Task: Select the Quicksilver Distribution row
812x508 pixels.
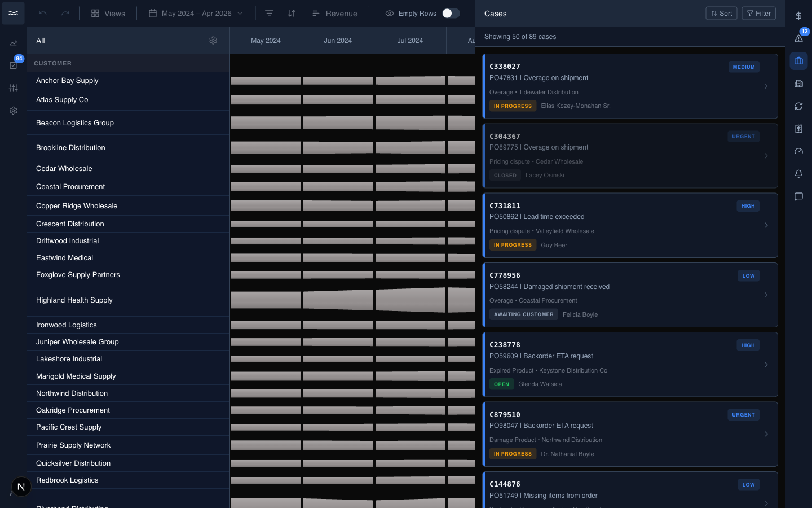Action: (128, 463)
